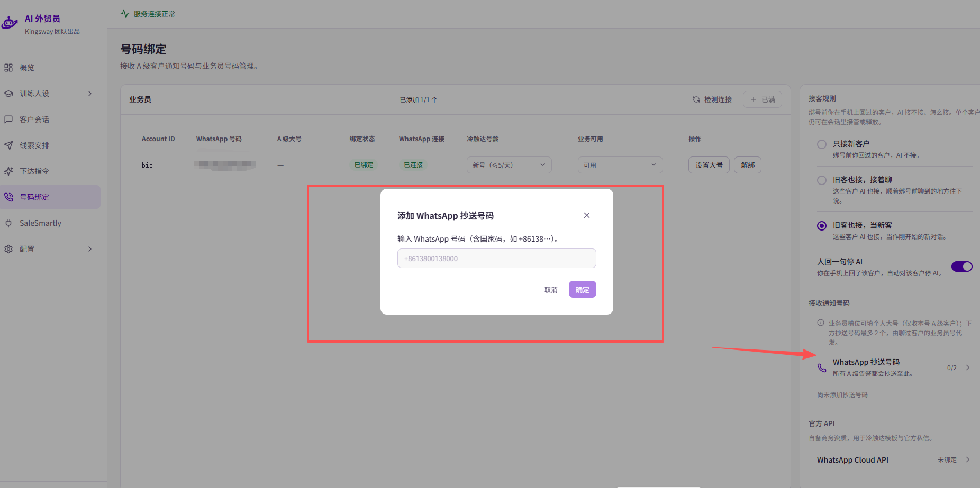This screenshot has height=488, width=980.
Task: Click the 检测连接 button
Action: [x=712, y=99]
